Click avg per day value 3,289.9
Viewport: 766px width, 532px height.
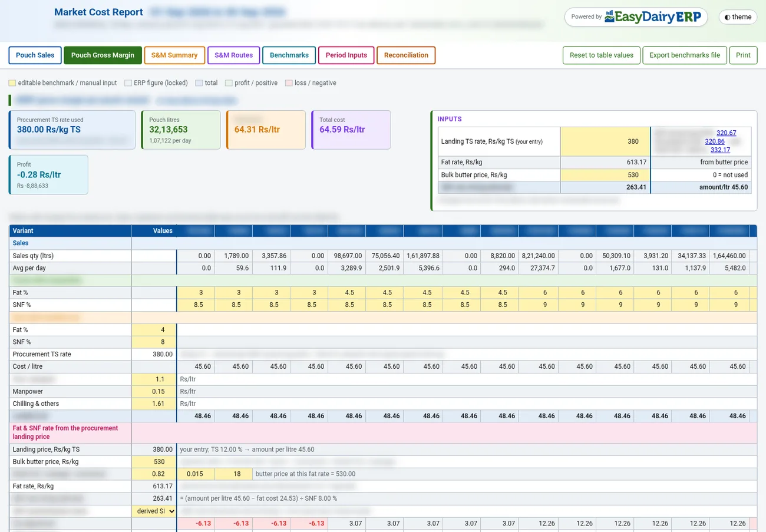pyautogui.click(x=346, y=268)
